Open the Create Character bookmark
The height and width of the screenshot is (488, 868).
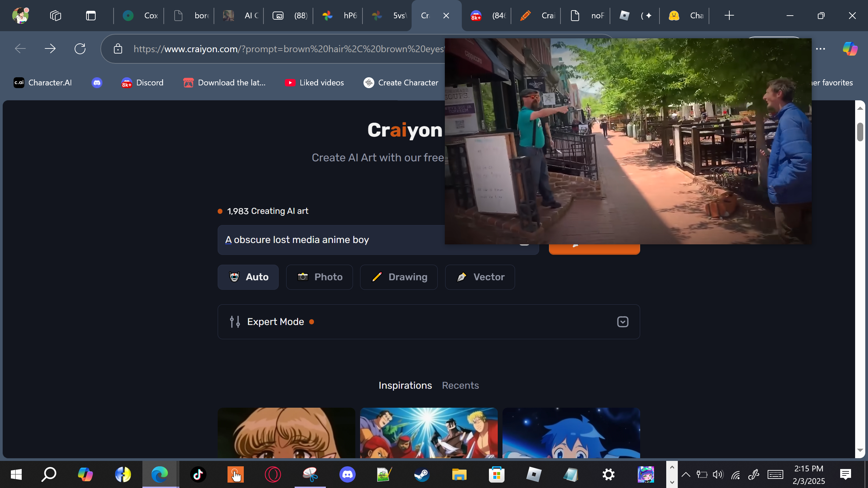click(x=401, y=83)
